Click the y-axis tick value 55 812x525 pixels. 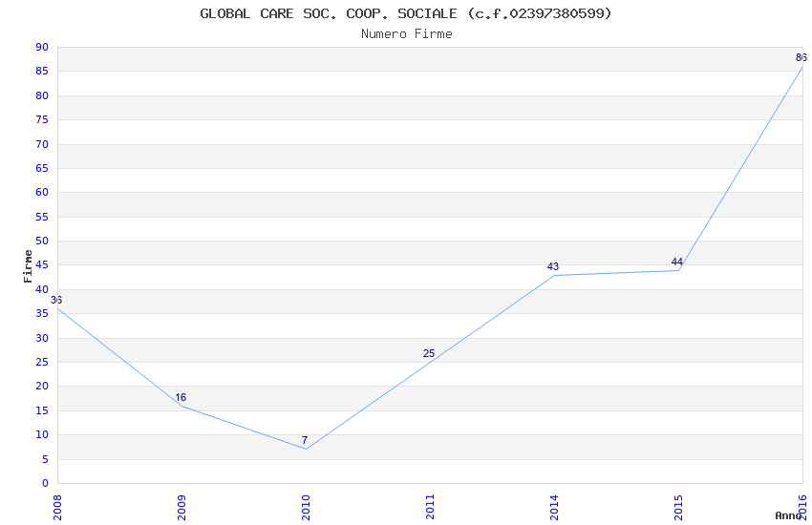(42, 217)
